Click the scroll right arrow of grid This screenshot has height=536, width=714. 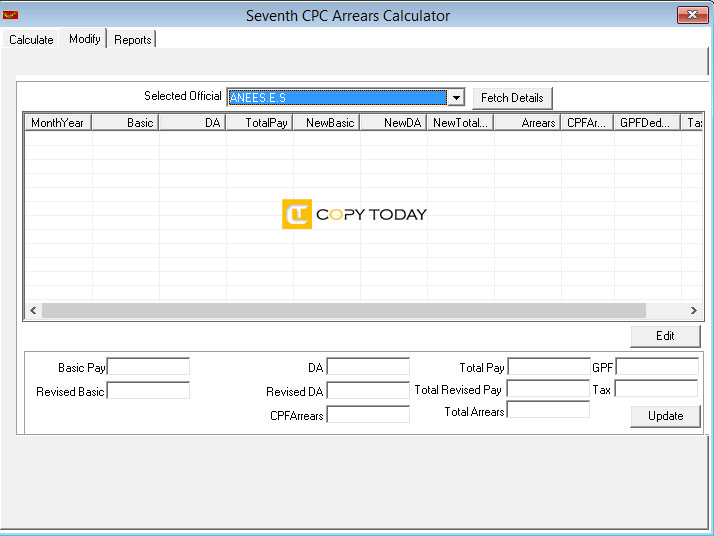[x=694, y=311]
